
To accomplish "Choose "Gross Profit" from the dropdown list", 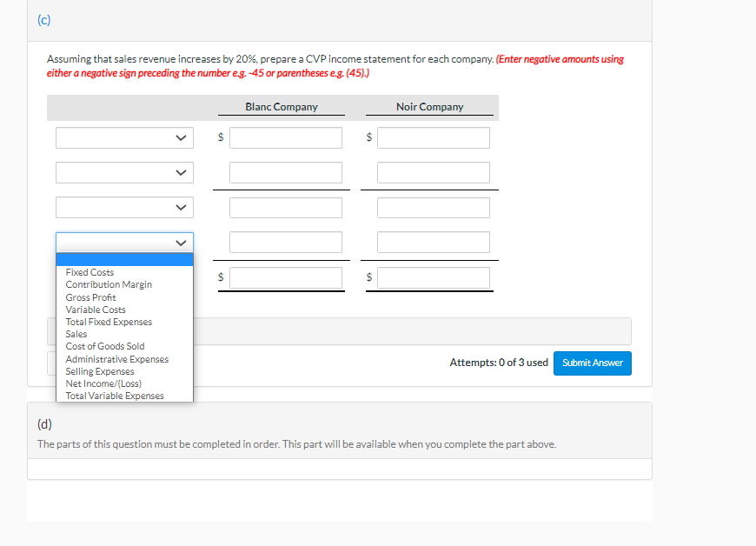I will (x=92, y=297).
